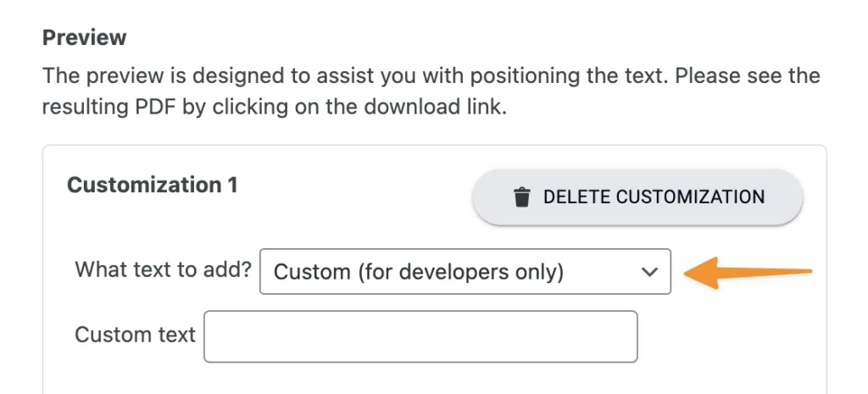Click the 'Custom text' field label
868x394 pixels.
pos(135,335)
